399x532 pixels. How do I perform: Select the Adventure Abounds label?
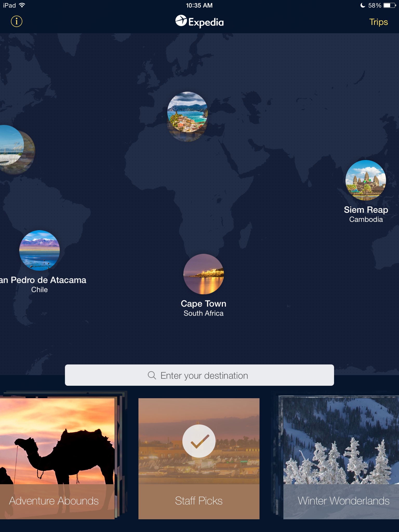coord(54,501)
